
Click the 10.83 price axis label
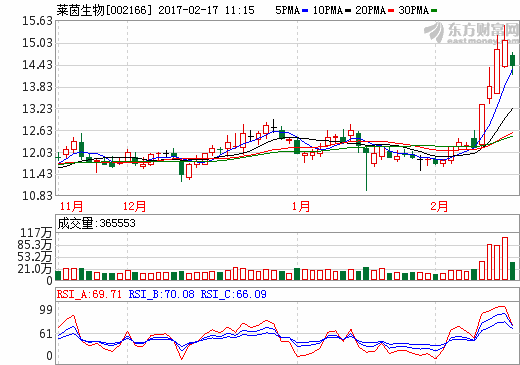click(37, 196)
